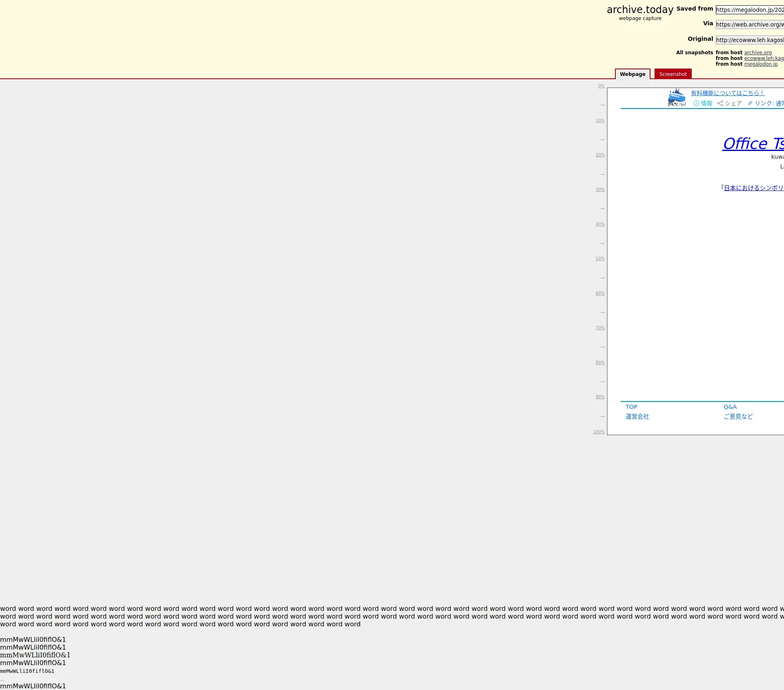Image resolution: width=784 pixels, height=690 pixels.
Task: Open snapshots from host archive.org
Action: 758,53
